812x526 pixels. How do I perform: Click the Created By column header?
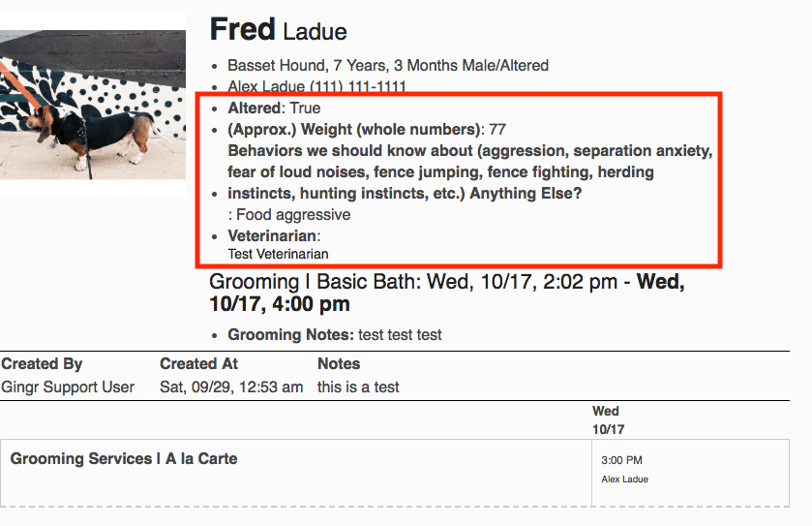(x=42, y=364)
